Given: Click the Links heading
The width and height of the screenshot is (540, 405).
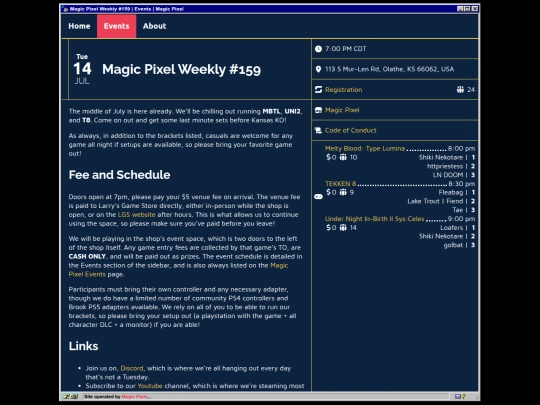Looking at the screenshot, I should [83, 346].
